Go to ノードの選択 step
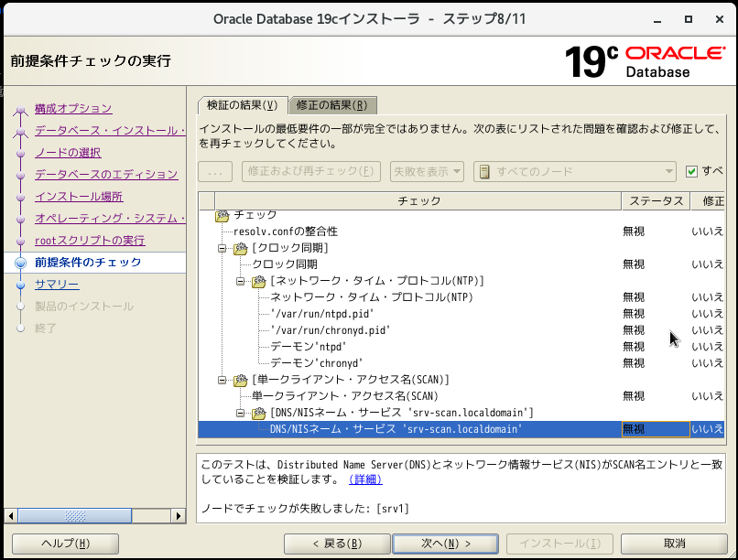The width and height of the screenshot is (738, 560). [x=68, y=153]
